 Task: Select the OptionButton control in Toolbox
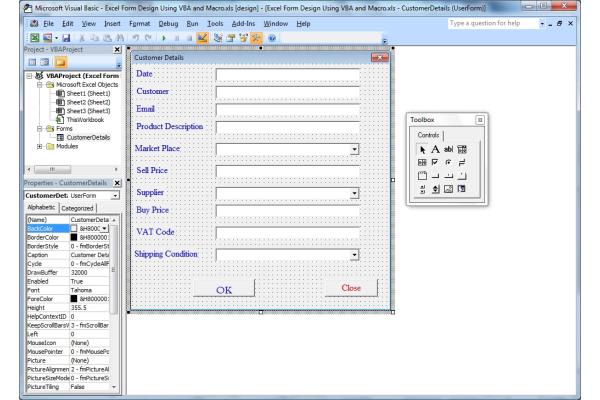448,163
